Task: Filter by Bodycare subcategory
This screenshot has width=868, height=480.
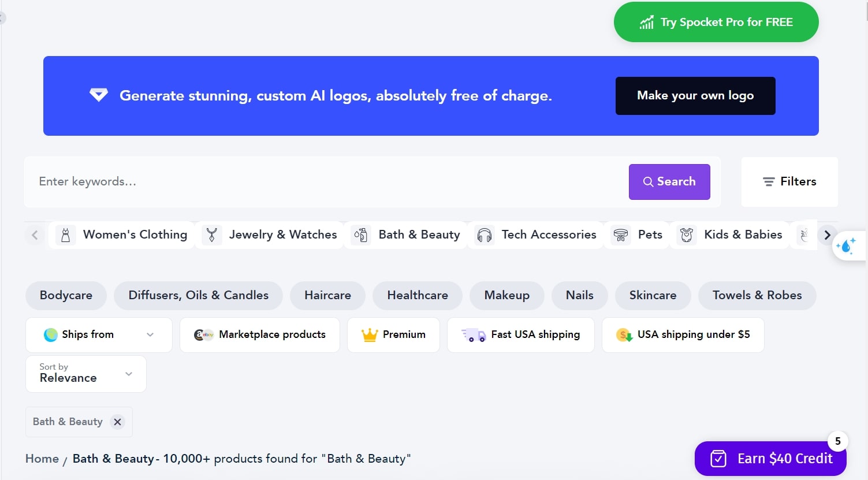Action: click(66, 296)
